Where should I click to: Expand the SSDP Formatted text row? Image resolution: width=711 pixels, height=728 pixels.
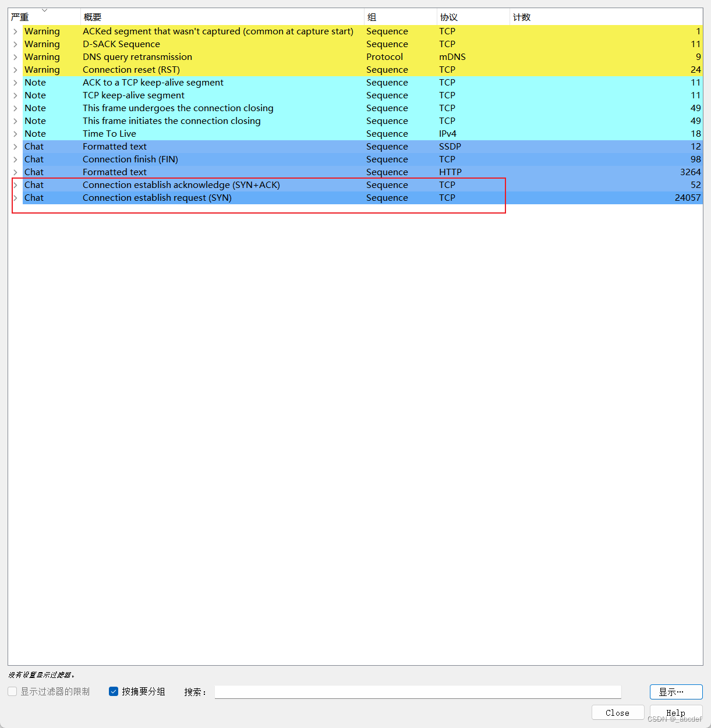pyautogui.click(x=15, y=147)
